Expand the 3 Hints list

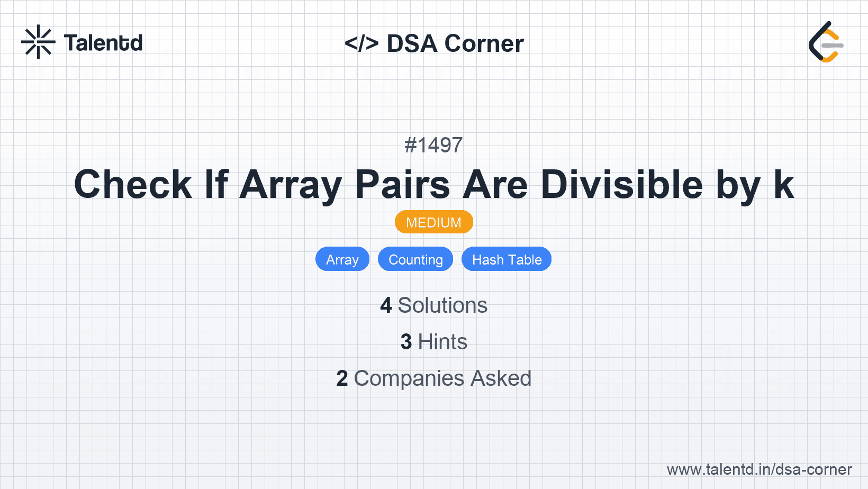click(433, 342)
